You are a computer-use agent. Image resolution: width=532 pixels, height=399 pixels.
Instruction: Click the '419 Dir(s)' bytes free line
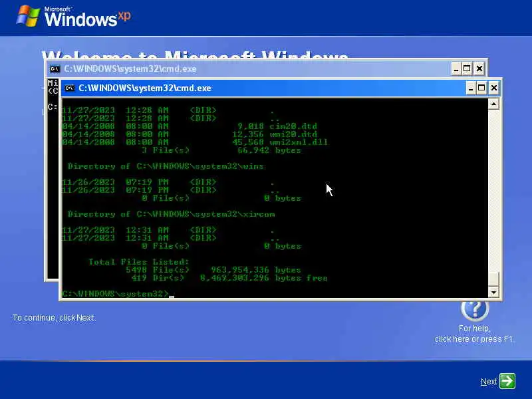coord(229,278)
